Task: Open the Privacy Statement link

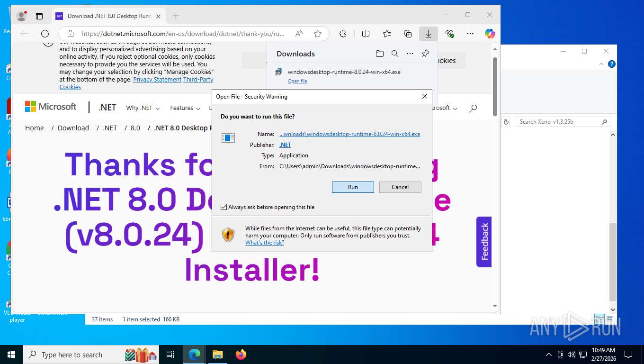Action: coord(157,80)
